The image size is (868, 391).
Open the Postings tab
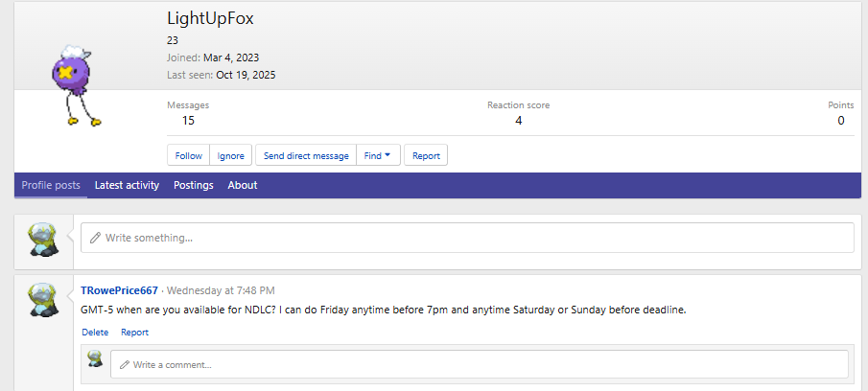coord(194,185)
